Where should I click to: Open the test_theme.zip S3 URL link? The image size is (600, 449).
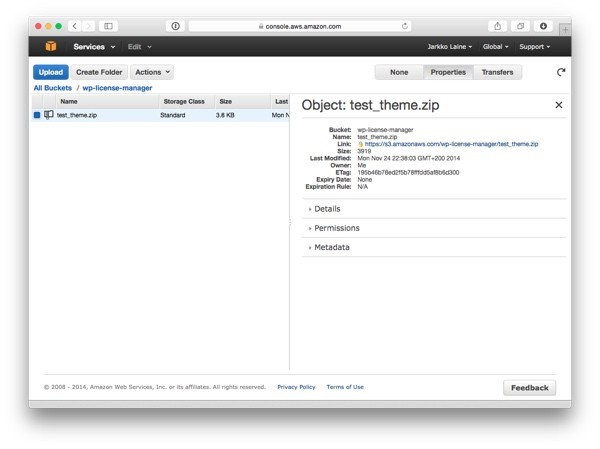[451, 144]
